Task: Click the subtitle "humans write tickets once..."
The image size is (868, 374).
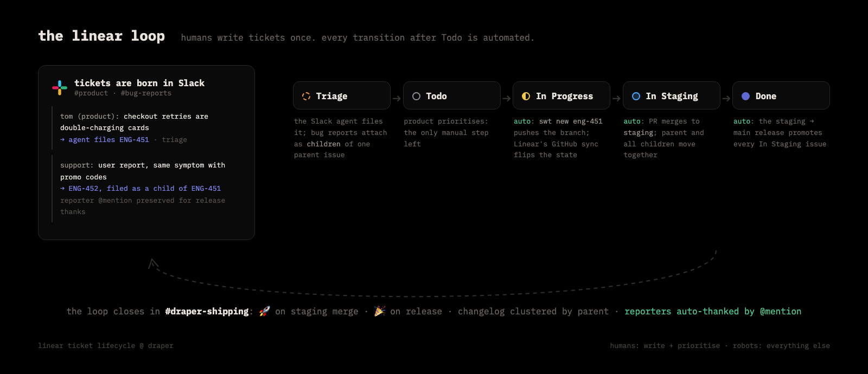Action: coord(358,37)
